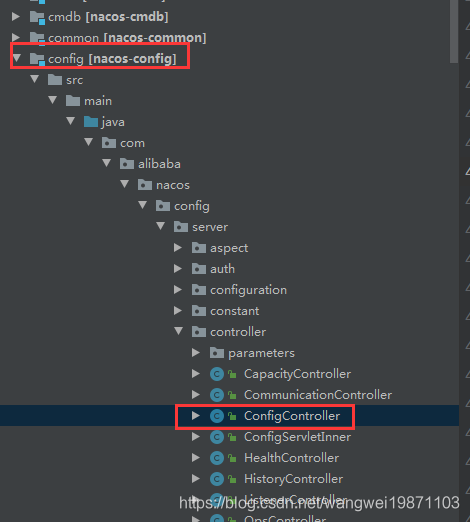This screenshot has height=522, width=470.
Task: Click the CommunicationController class icon
Action: tap(217, 395)
